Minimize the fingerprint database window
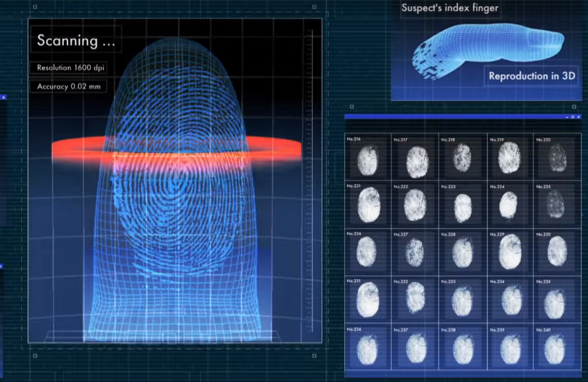The height and width of the screenshot is (382, 588). (x=566, y=116)
